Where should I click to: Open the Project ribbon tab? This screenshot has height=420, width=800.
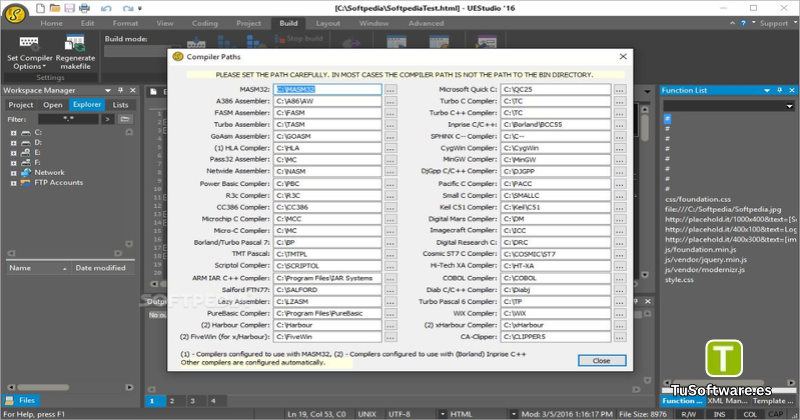pos(248,23)
